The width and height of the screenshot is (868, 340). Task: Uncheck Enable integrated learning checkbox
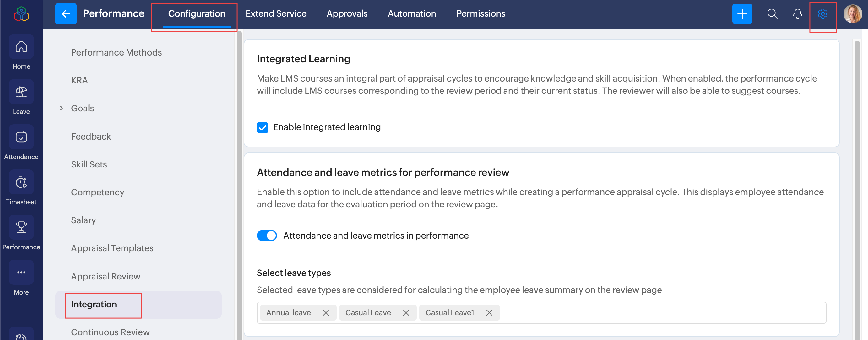[263, 128]
